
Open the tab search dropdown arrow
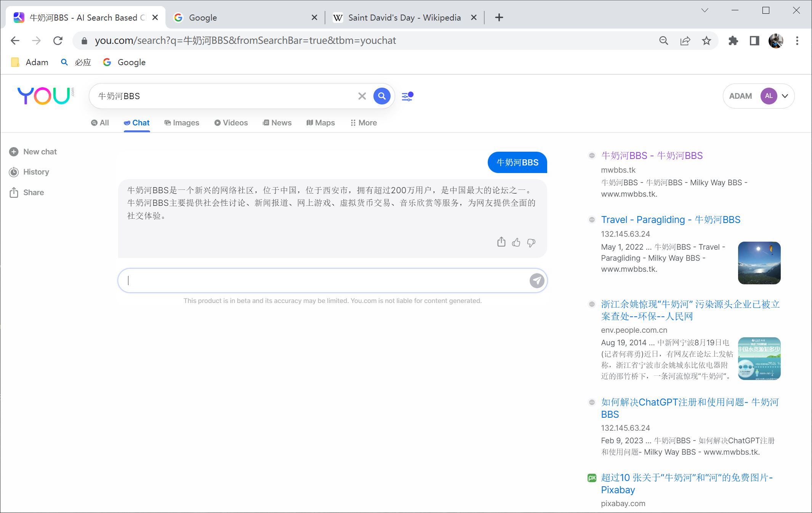(705, 10)
